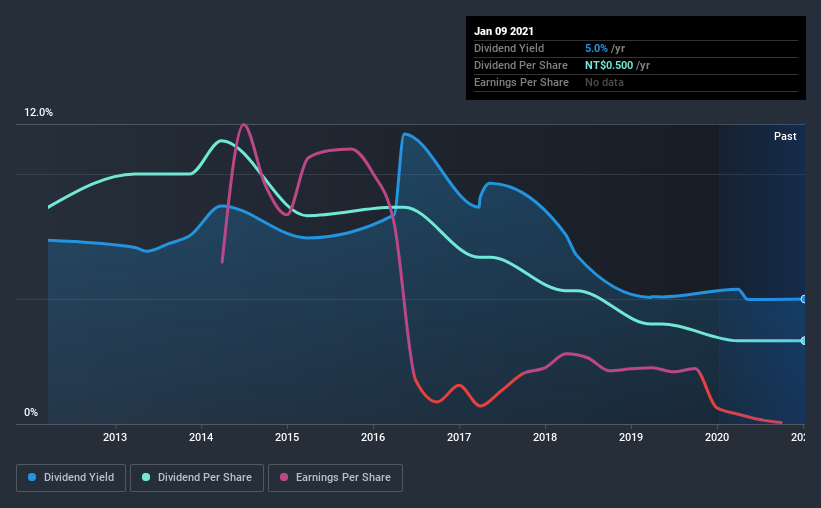Select the 2018 x-axis label

coord(545,437)
